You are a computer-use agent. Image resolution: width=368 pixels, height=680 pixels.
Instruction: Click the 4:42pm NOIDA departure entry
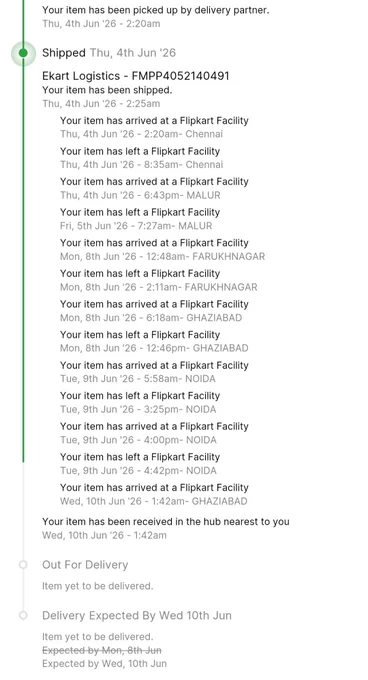click(140, 464)
